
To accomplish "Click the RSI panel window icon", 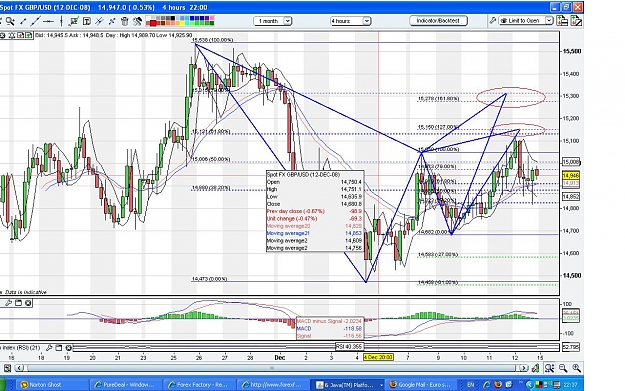I will (59, 348).
